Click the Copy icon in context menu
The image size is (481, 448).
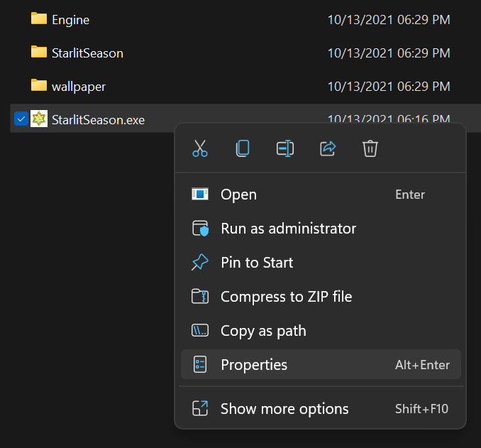point(243,148)
